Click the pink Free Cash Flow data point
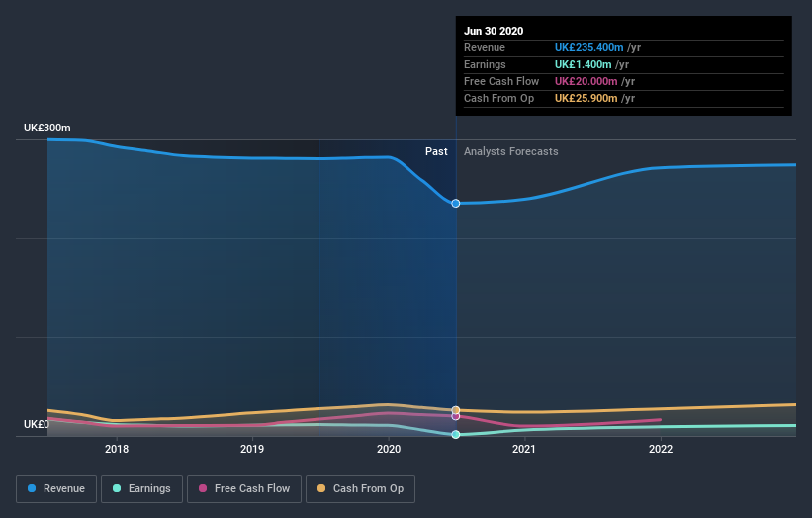This screenshot has height=518, width=812. point(456,416)
